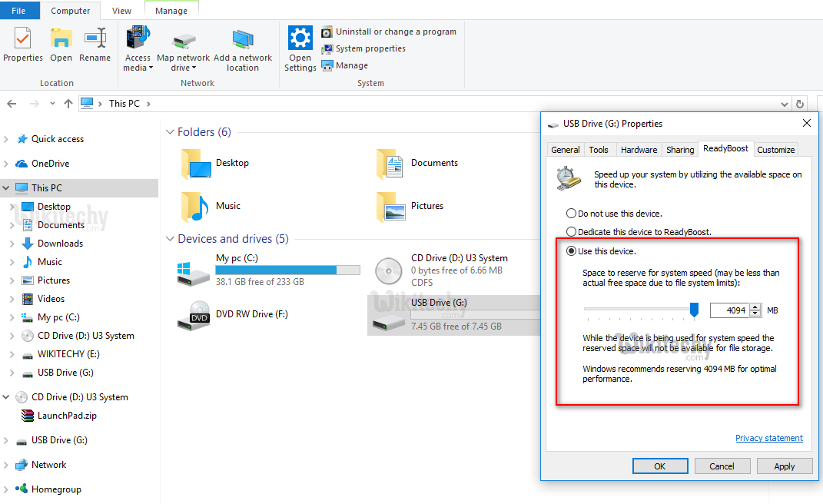Screen dimensions: 823x504
Task: Click the ReadyBoost space slider handle
Action: [x=694, y=310]
